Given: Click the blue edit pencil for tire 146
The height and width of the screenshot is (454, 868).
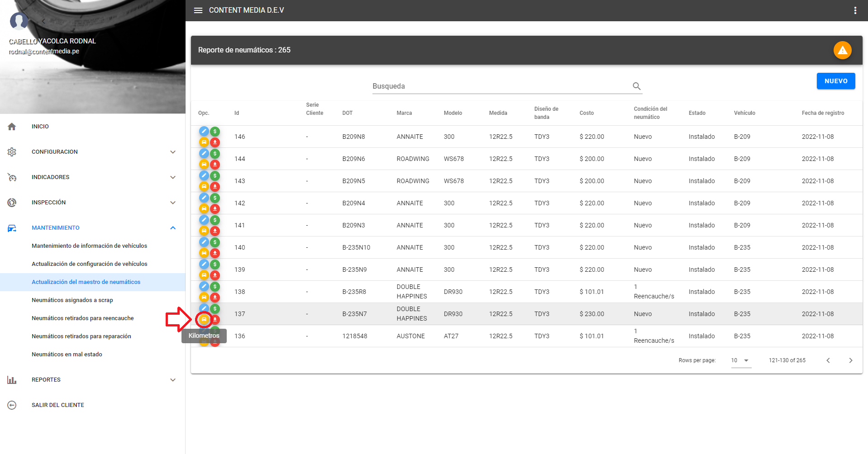Looking at the screenshot, I should tap(204, 131).
